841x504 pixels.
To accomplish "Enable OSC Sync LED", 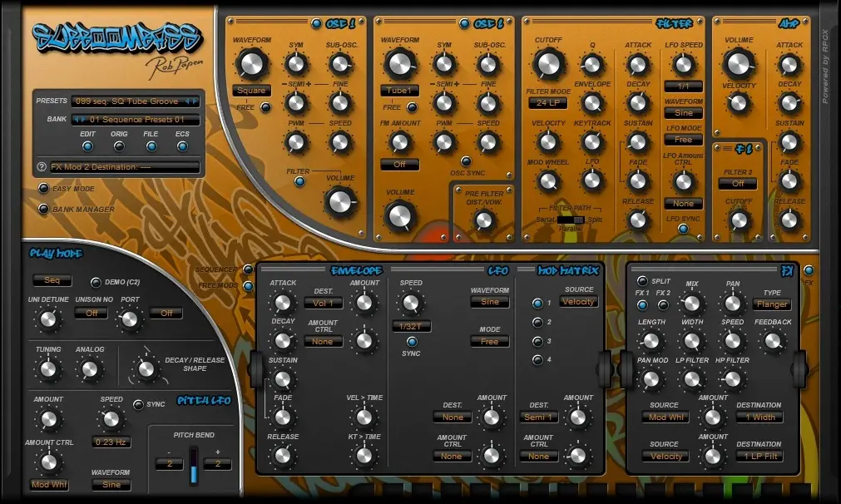I will point(466,161).
